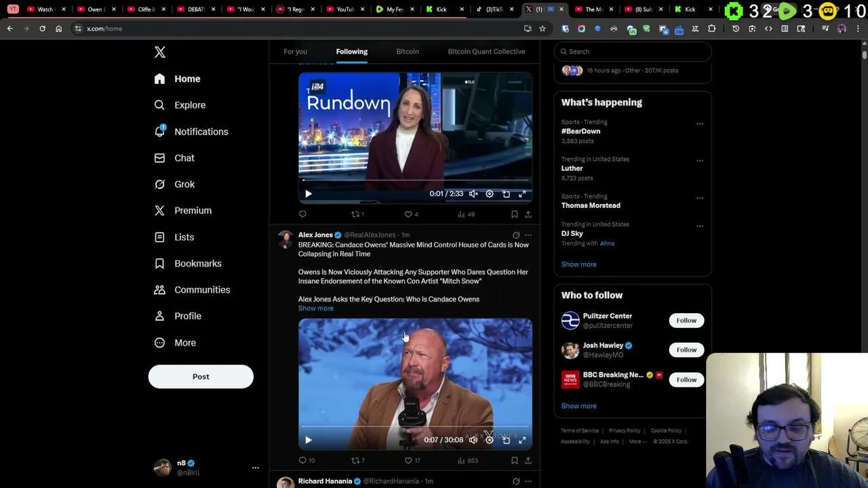
Task: Expand What's happening with Show more
Action: (579, 264)
